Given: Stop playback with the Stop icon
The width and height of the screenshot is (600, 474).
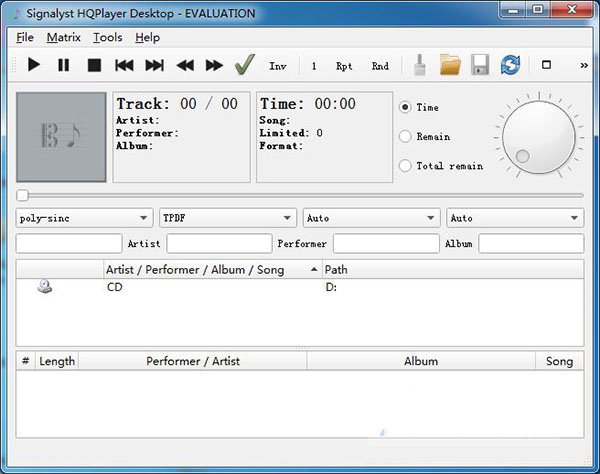Looking at the screenshot, I should pyautogui.click(x=94, y=65).
